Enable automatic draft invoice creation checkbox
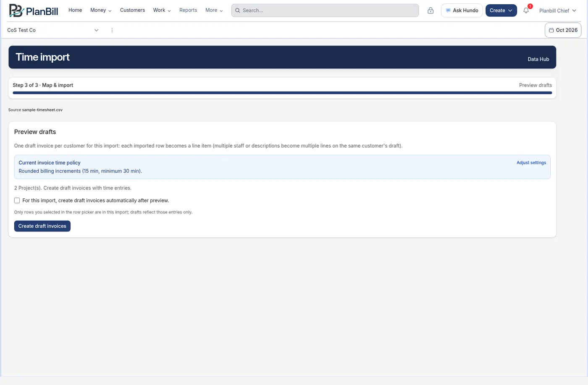 (17, 200)
